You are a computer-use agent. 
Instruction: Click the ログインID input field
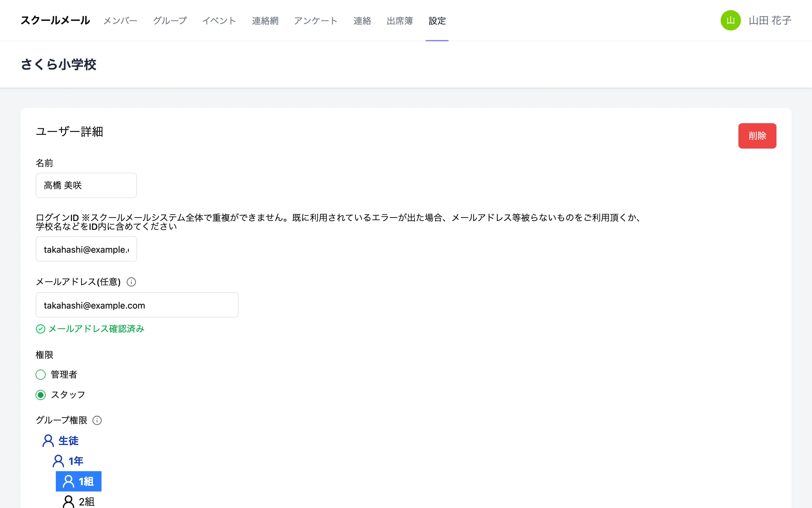tap(86, 249)
